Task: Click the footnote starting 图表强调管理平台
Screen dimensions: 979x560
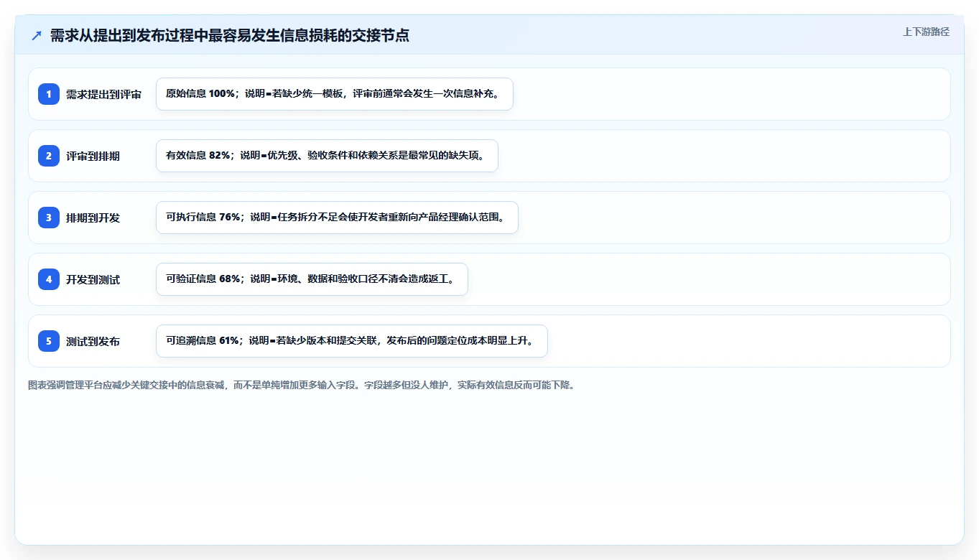Action: (x=302, y=385)
